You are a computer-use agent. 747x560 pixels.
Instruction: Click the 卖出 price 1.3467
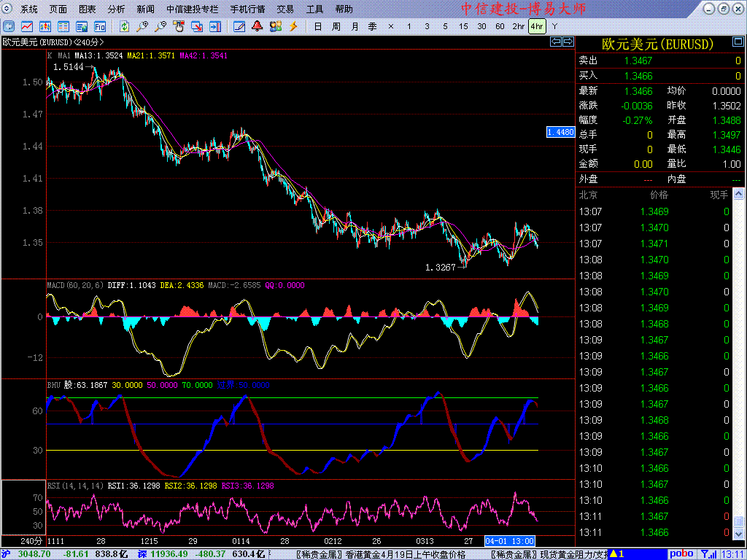tap(638, 61)
